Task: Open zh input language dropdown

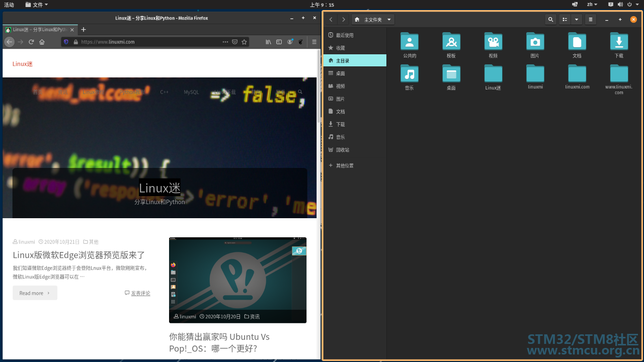Action: click(x=592, y=5)
